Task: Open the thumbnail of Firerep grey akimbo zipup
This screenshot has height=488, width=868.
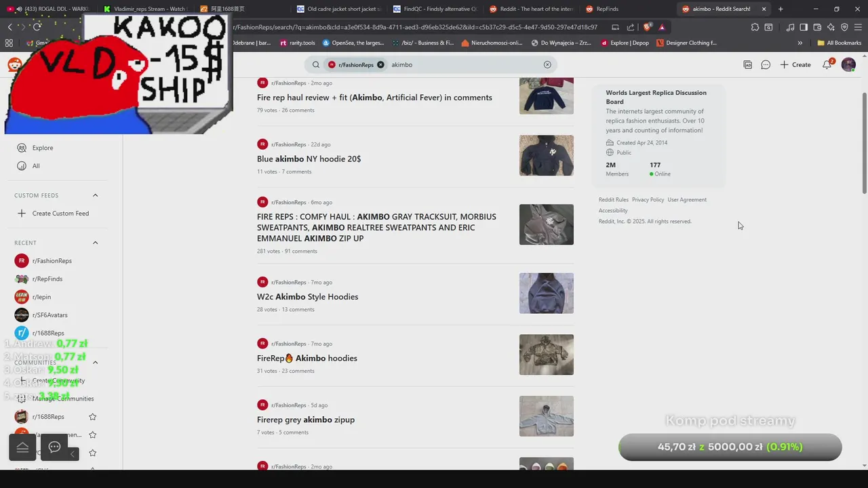Action: click(x=547, y=416)
